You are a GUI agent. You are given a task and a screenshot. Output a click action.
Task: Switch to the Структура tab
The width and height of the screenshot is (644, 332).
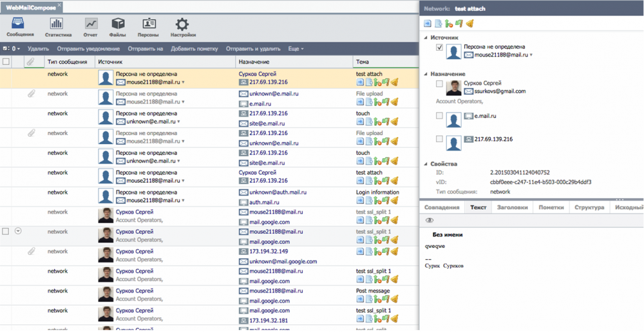click(x=589, y=207)
